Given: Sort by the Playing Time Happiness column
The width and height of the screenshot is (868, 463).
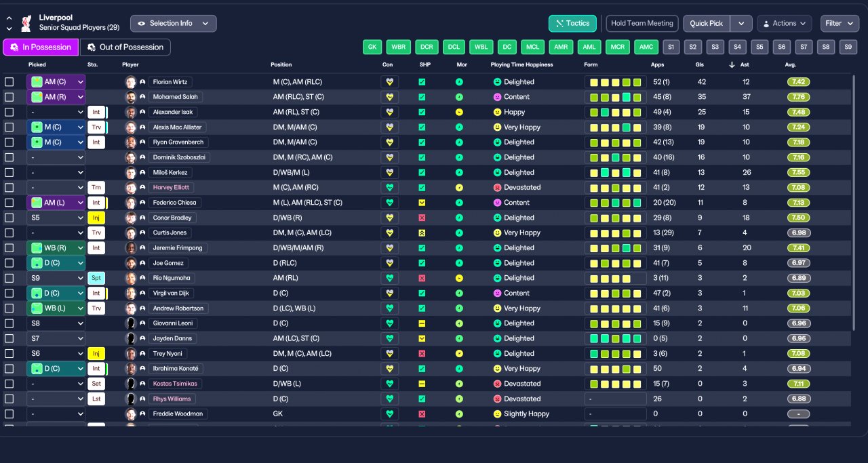Looking at the screenshot, I should pos(521,65).
